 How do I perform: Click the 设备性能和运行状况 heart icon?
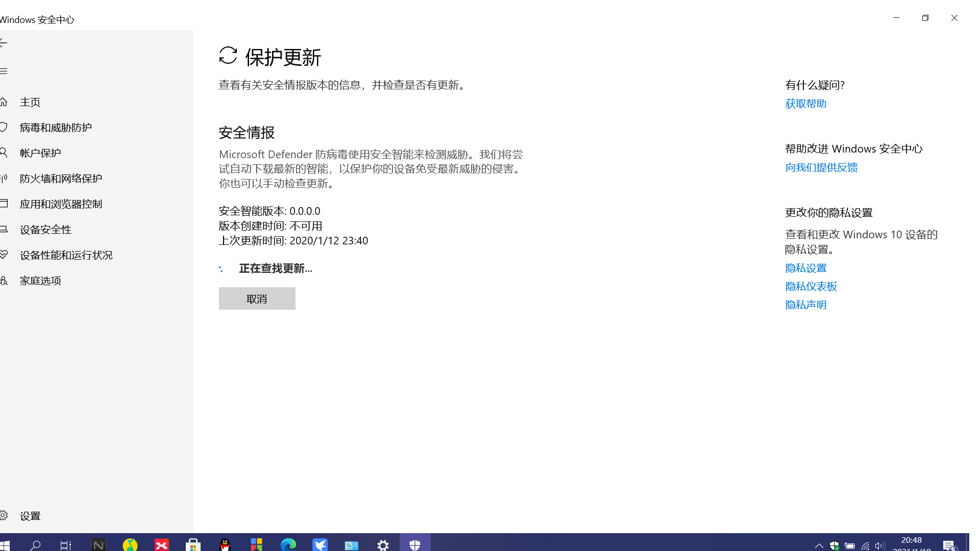4,255
